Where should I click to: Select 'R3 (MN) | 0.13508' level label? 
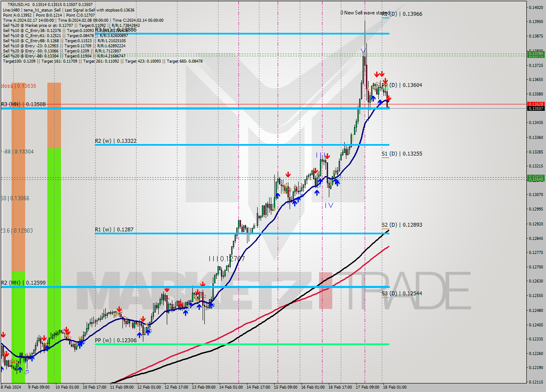tap(23, 104)
